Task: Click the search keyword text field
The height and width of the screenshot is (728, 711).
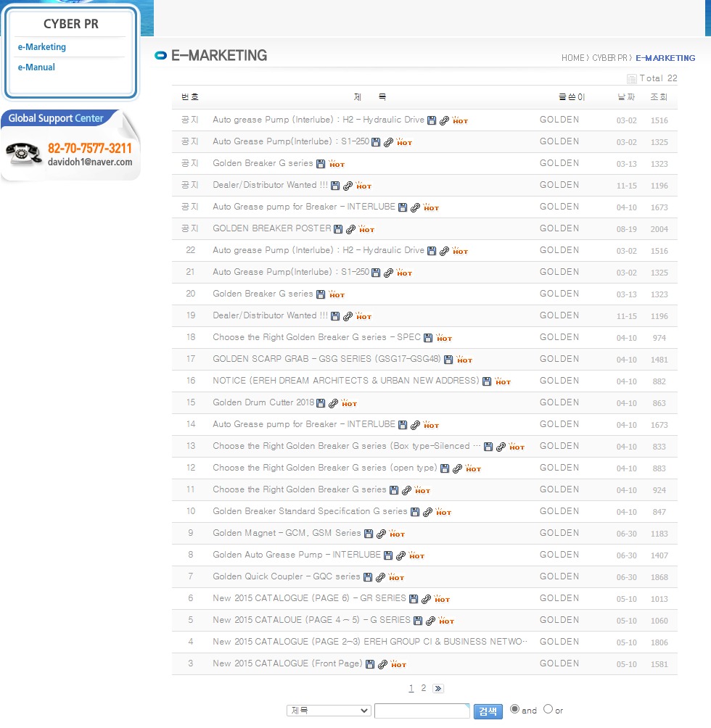Action: pyautogui.click(x=422, y=711)
